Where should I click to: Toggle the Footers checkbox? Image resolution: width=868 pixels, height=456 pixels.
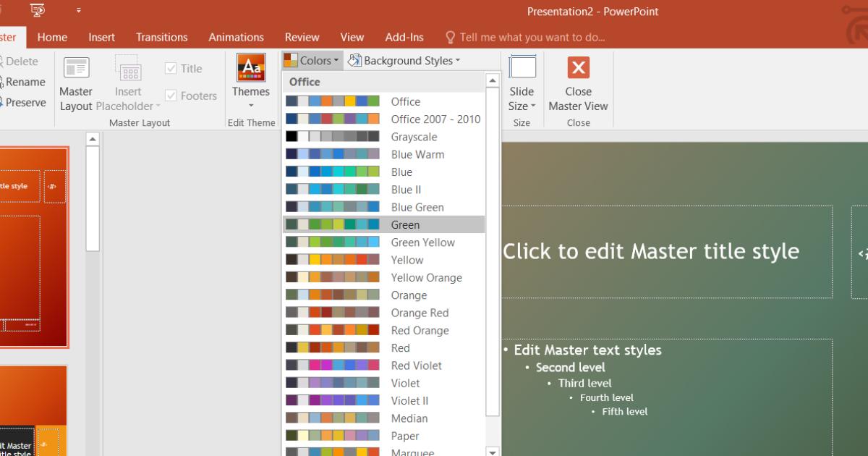171,95
